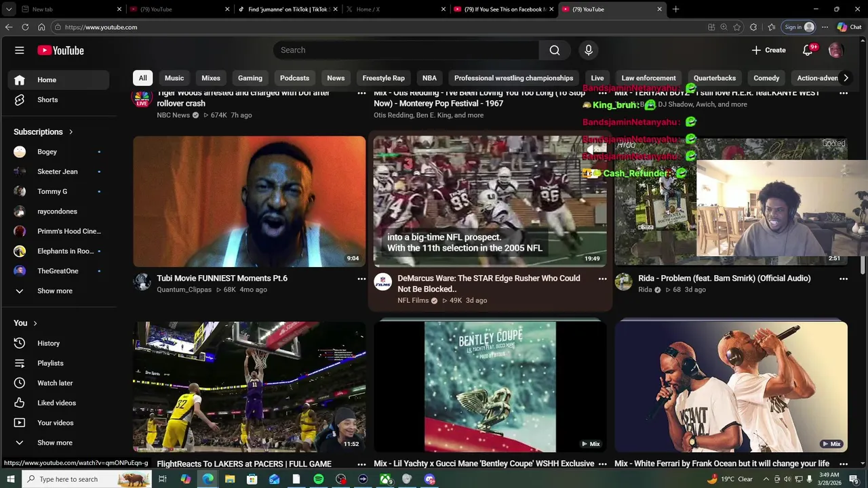
Task: Open Tubi Movie FUNNIEST Moments thumbnail
Action: click(x=249, y=201)
